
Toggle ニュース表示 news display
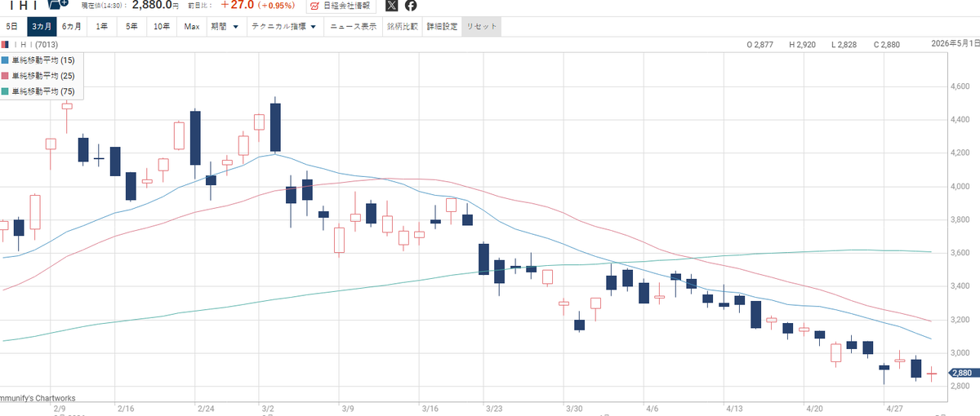pos(353,27)
